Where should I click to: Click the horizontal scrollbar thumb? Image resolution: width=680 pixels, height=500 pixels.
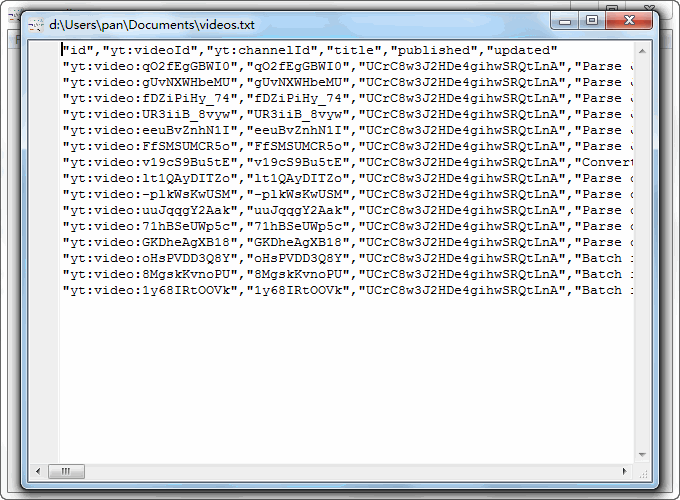point(66,471)
